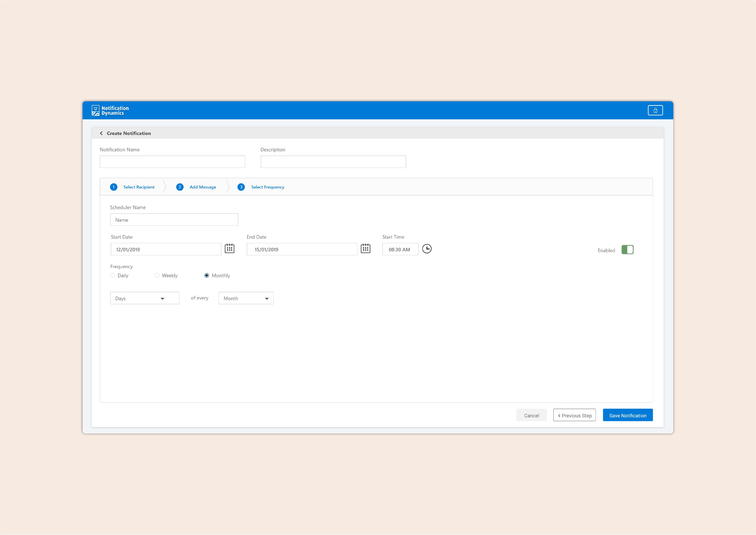Toggle the Enabled switch
Screen dimensions: 756x535
tap(627, 250)
